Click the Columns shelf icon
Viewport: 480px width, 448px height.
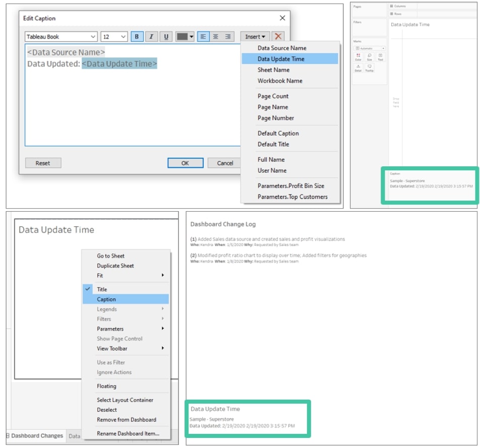point(391,6)
